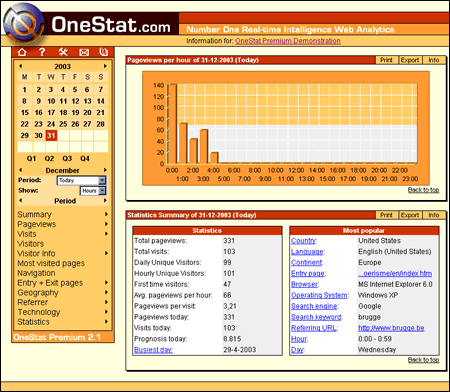450x392 pixels.
Task: Click the home icon in sidebar toolbar
Action: point(22,52)
